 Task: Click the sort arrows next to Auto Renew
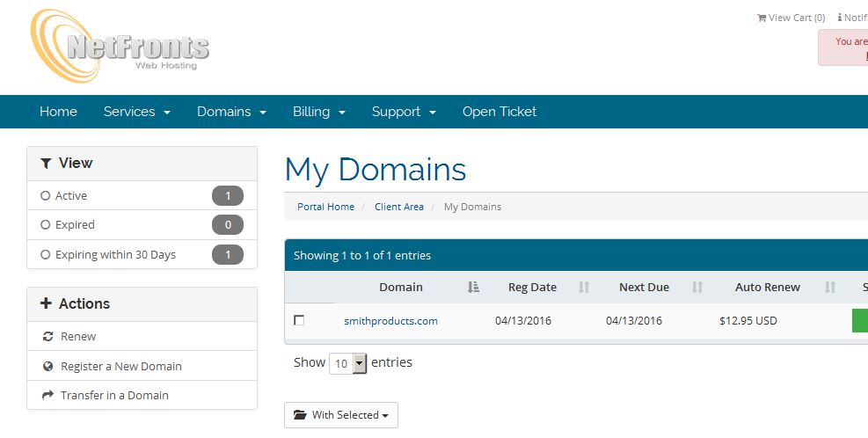pos(830,288)
